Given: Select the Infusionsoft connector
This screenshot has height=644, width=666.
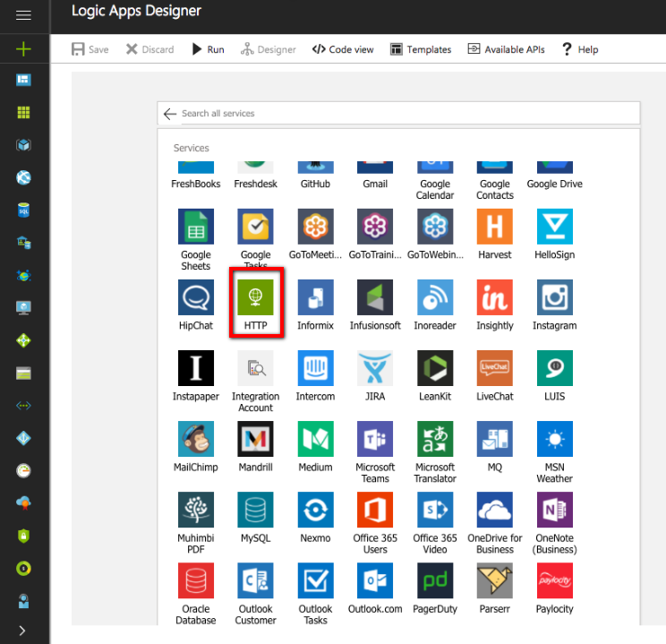Looking at the screenshot, I should click(375, 297).
